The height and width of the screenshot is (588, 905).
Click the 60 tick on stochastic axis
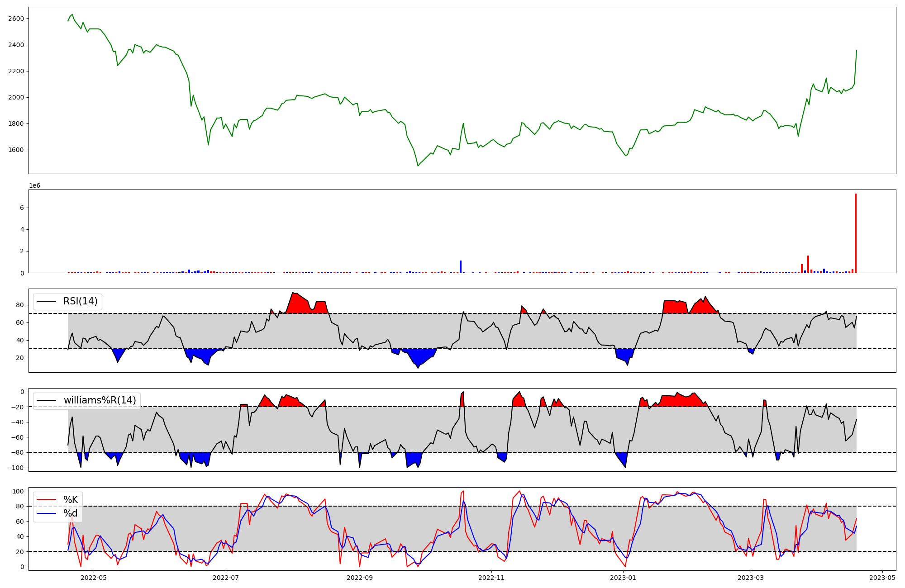click(x=20, y=522)
